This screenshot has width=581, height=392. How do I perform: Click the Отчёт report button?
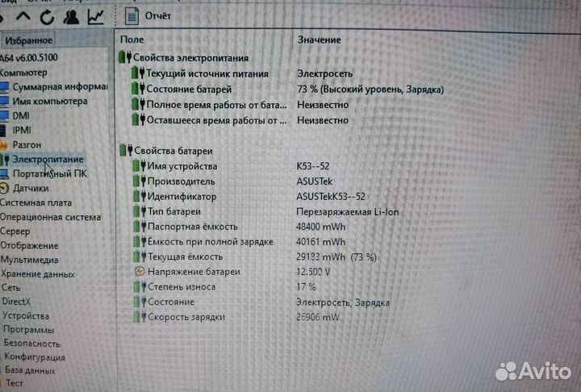coord(150,16)
